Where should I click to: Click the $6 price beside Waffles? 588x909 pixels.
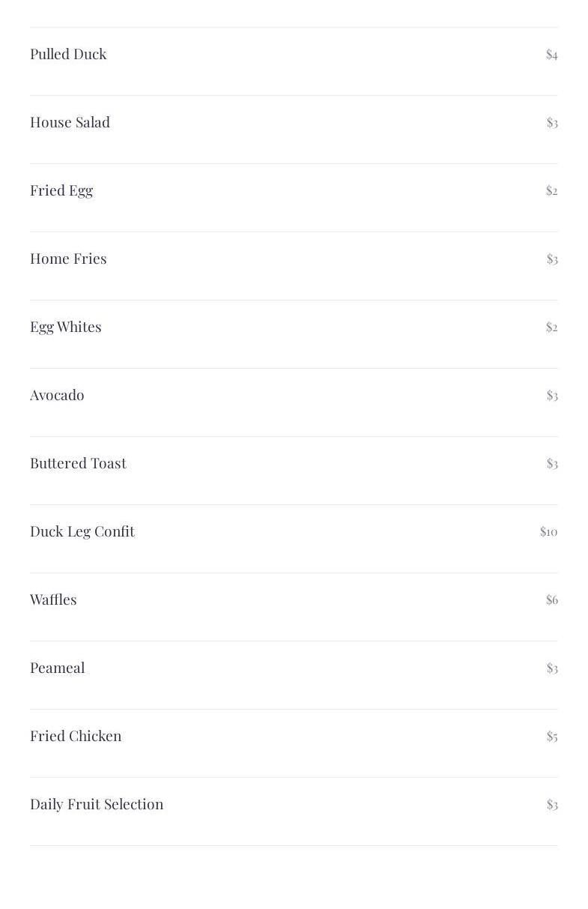pyautogui.click(x=552, y=600)
